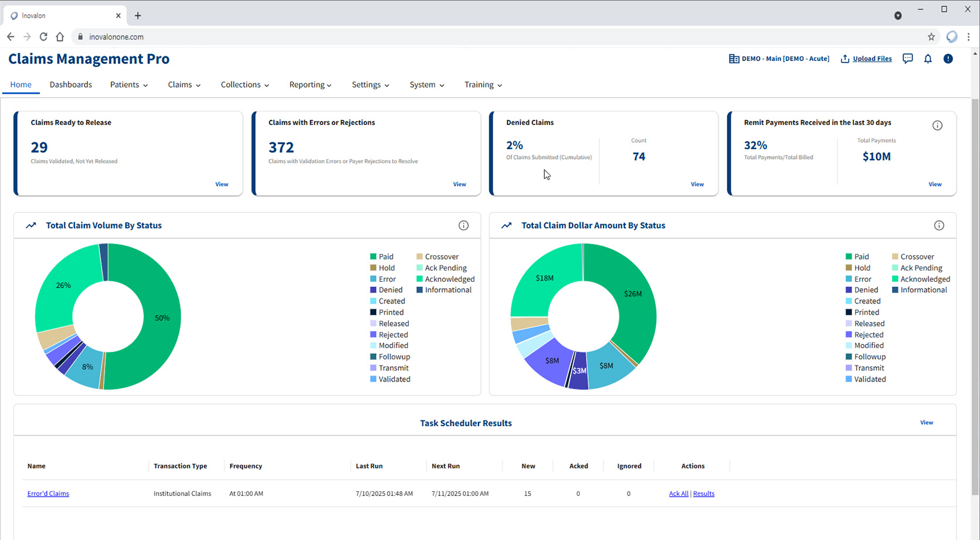Show info for Total Claim Dollar Amount chart

[x=939, y=225]
